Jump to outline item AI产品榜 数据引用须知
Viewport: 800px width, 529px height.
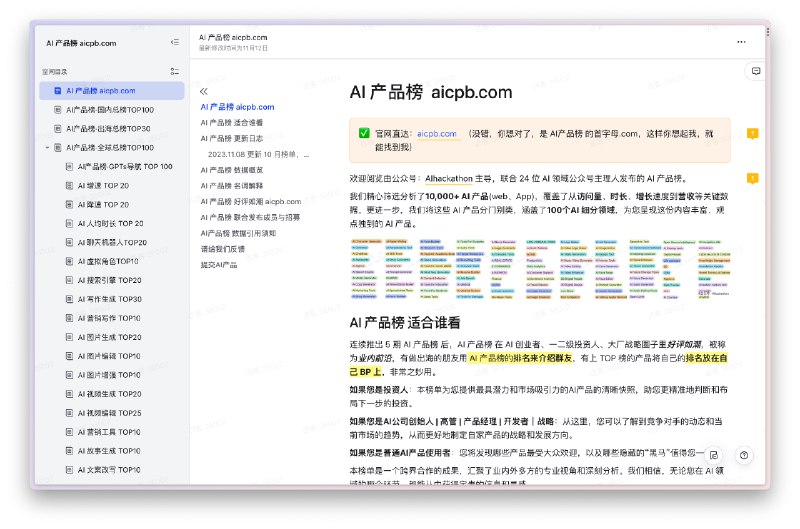[x=238, y=233]
